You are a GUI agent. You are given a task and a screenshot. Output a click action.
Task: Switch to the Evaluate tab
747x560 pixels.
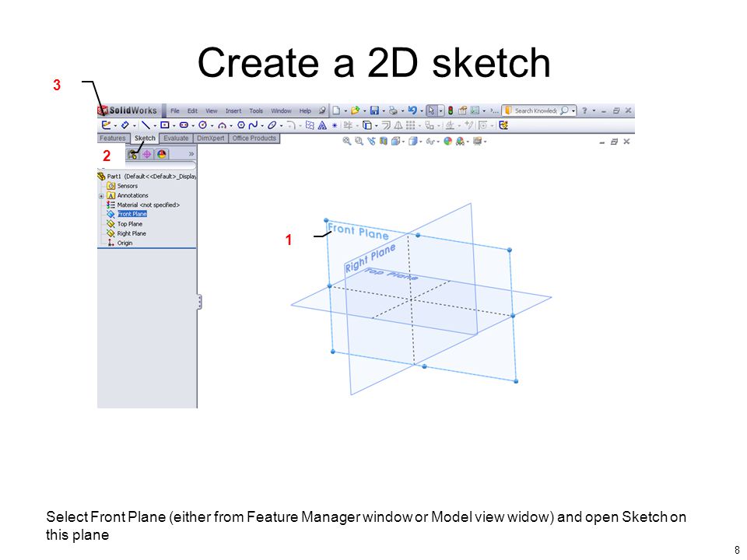(176, 138)
